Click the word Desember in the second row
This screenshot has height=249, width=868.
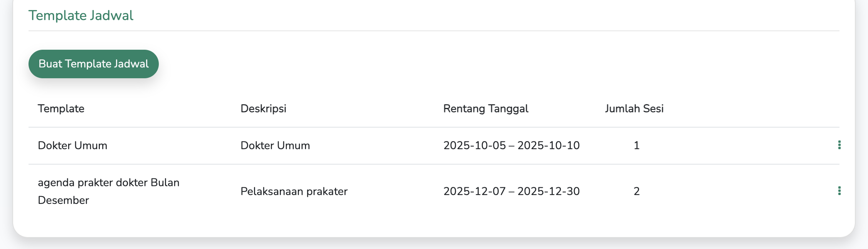[x=63, y=200]
